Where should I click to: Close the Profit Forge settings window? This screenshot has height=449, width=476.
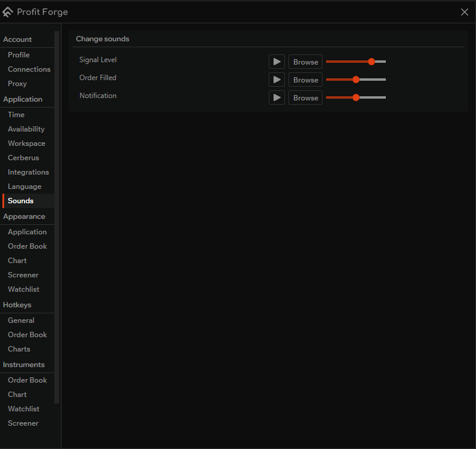click(x=464, y=12)
